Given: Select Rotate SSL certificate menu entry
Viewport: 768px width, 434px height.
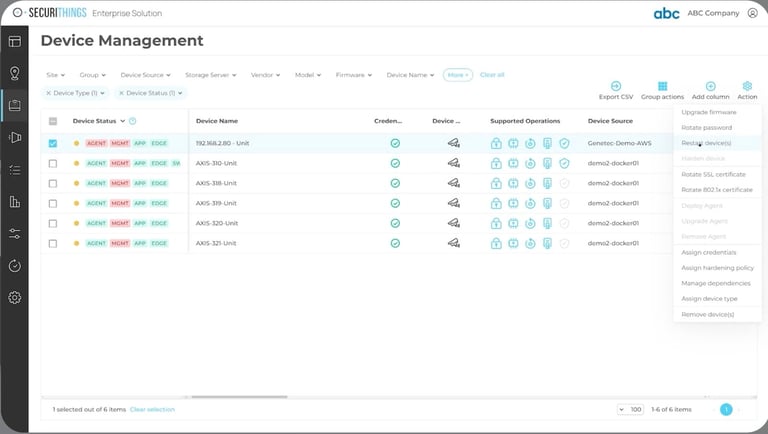Looking at the screenshot, I should [713, 174].
